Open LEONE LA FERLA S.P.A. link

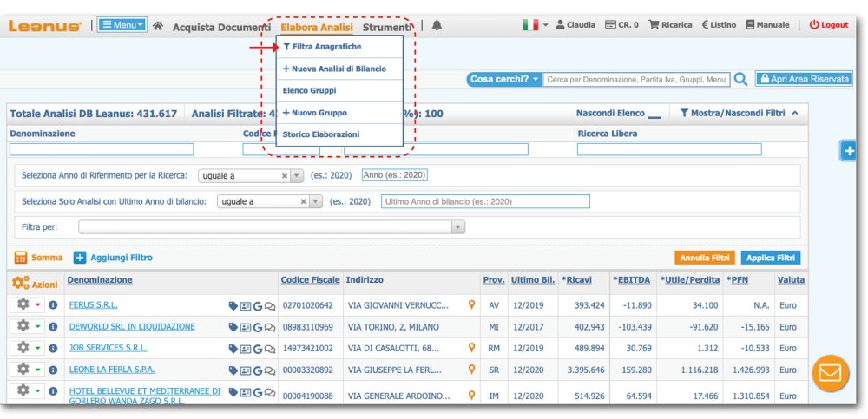[x=112, y=370]
